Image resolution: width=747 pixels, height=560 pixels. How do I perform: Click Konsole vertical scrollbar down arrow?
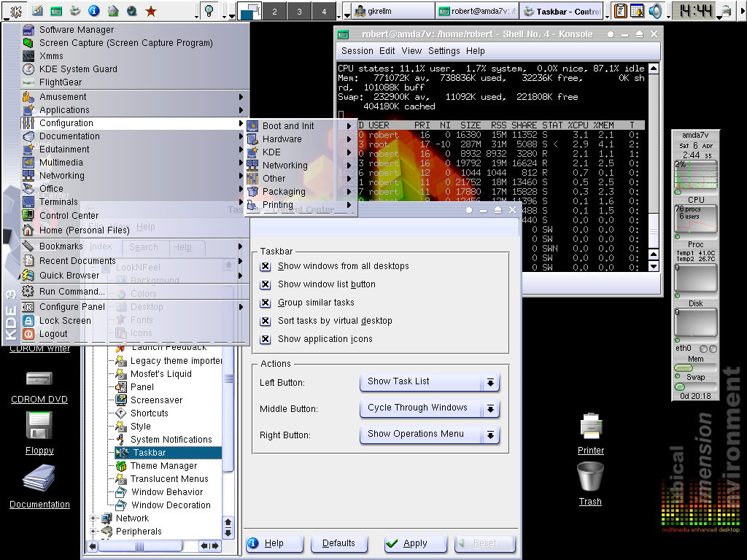pos(654,267)
